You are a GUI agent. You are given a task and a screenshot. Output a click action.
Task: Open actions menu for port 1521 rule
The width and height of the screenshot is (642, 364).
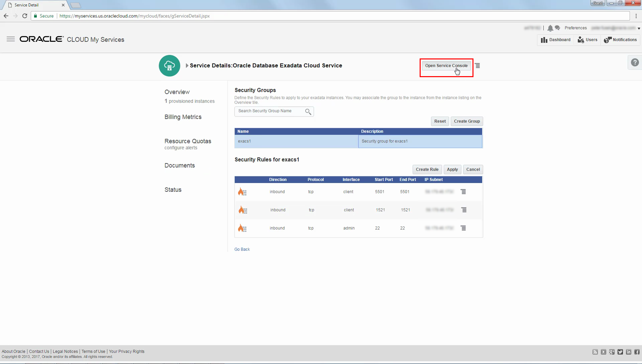(x=464, y=210)
